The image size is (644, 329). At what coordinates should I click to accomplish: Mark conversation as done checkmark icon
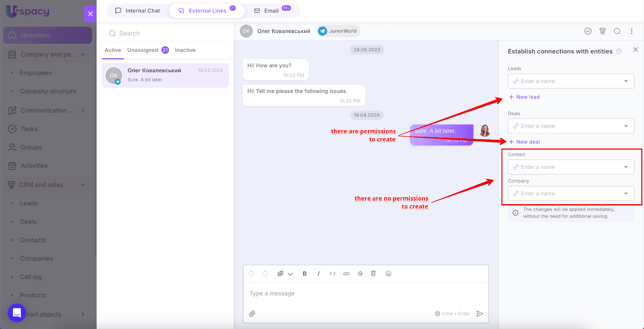[x=588, y=31]
